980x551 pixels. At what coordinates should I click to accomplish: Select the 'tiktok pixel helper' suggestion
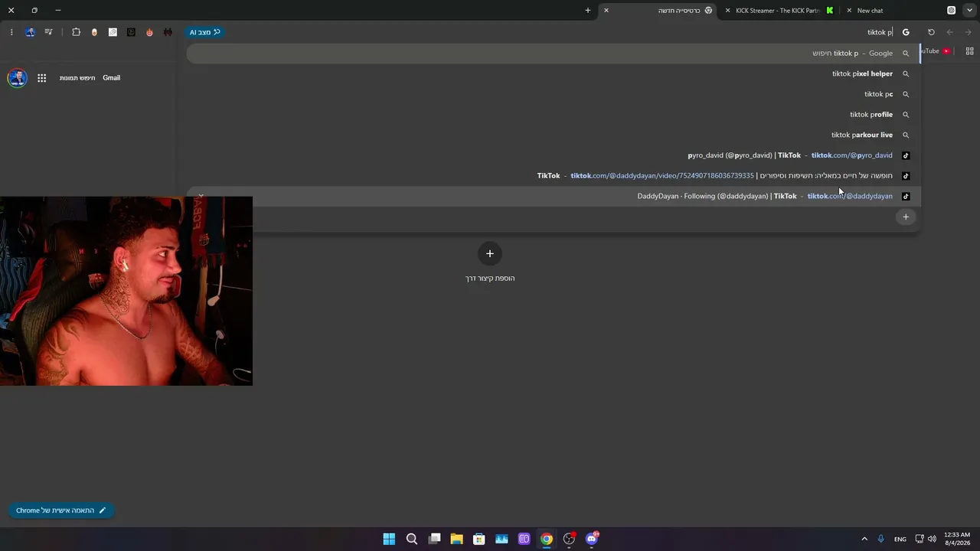pos(553,74)
